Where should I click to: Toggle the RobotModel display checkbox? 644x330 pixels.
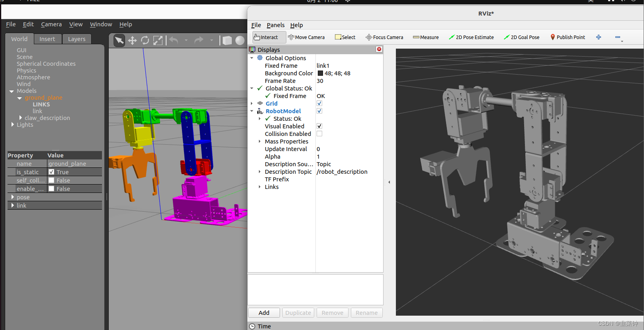tap(319, 111)
